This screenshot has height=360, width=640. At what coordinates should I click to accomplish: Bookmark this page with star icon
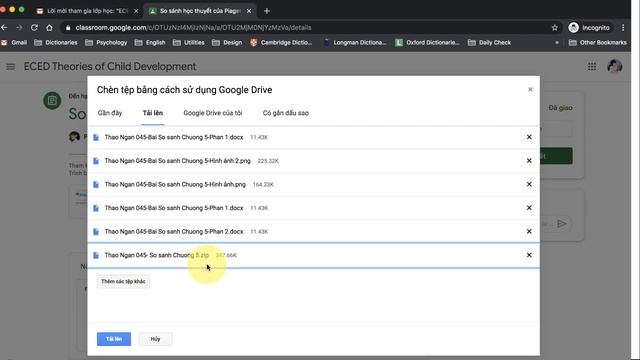tap(554, 28)
